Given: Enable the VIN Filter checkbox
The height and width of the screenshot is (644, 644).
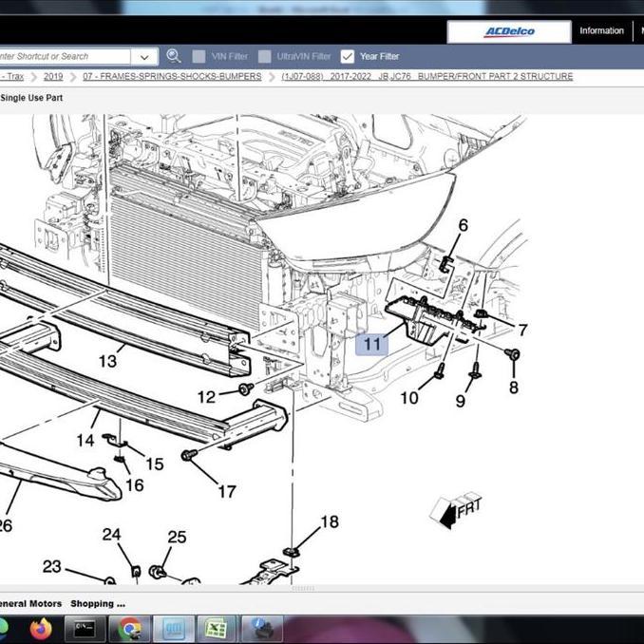Looking at the screenshot, I should (199, 57).
